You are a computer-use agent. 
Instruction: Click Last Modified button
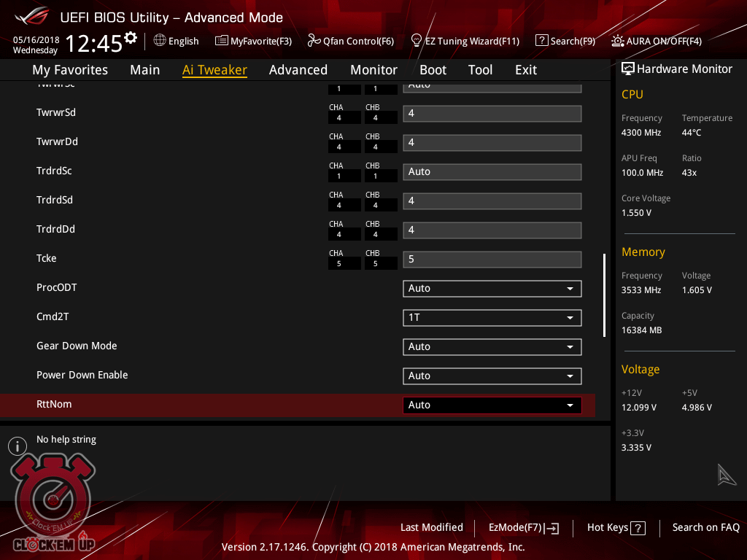point(431,528)
